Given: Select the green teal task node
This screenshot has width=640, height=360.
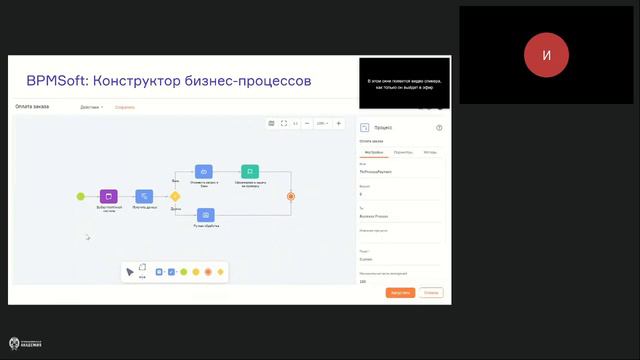Looking at the screenshot, I should pos(250,171).
